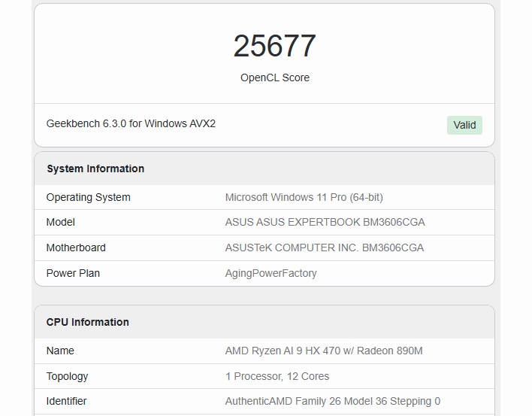
Task: Select Microsoft Windows 11 Pro (64-bit) value
Action: pos(304,197)
